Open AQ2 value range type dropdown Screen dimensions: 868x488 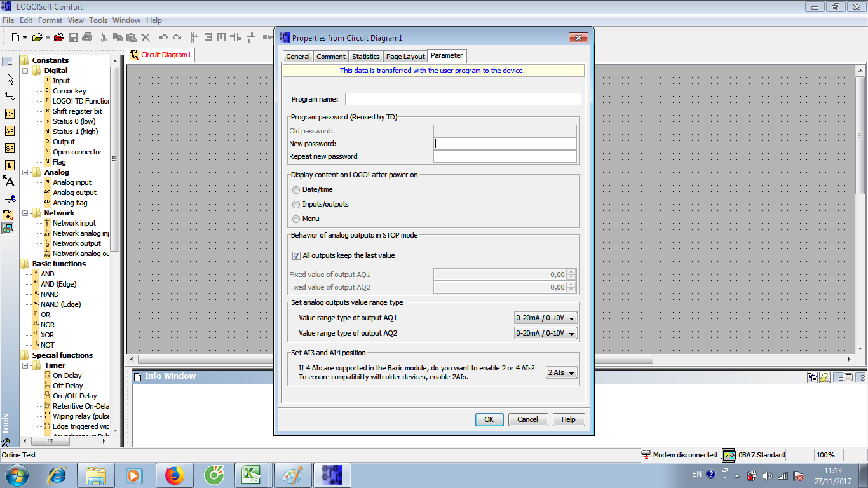click(x=546, y=333)
